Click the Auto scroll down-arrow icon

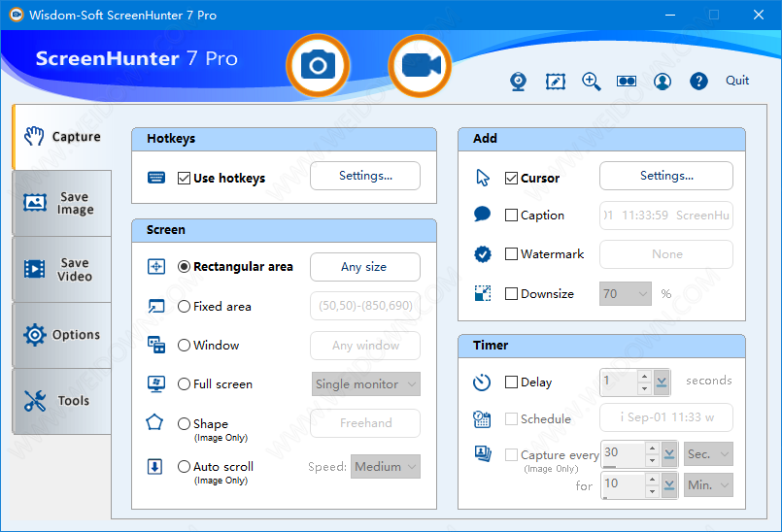tap(154, 467)
